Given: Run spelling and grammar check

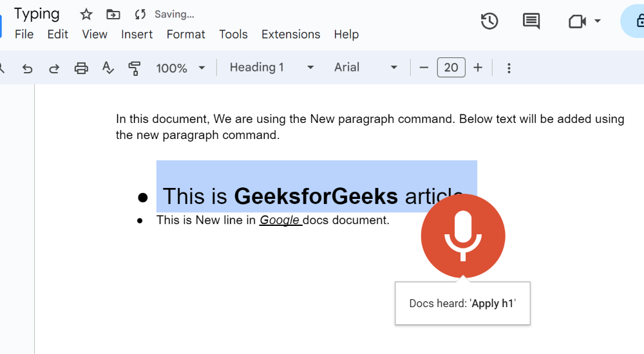Looking at the screenshot, I should pos(108,68).
